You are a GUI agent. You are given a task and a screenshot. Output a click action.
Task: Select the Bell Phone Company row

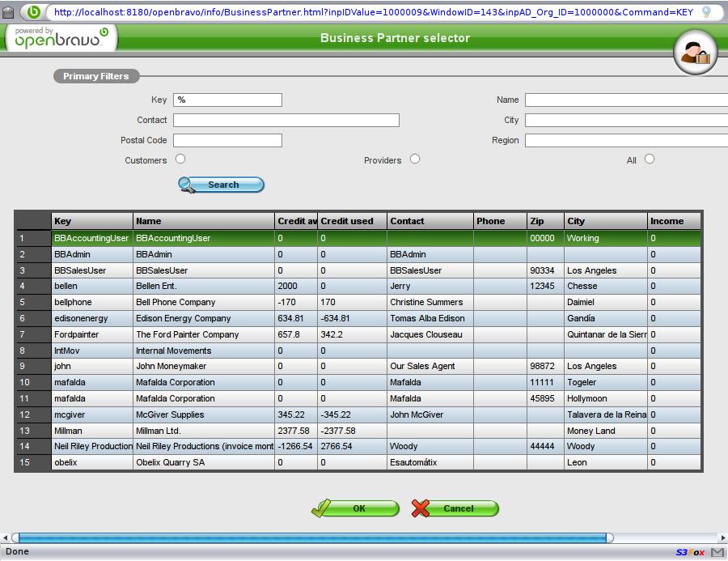click(x=176, y=302)
